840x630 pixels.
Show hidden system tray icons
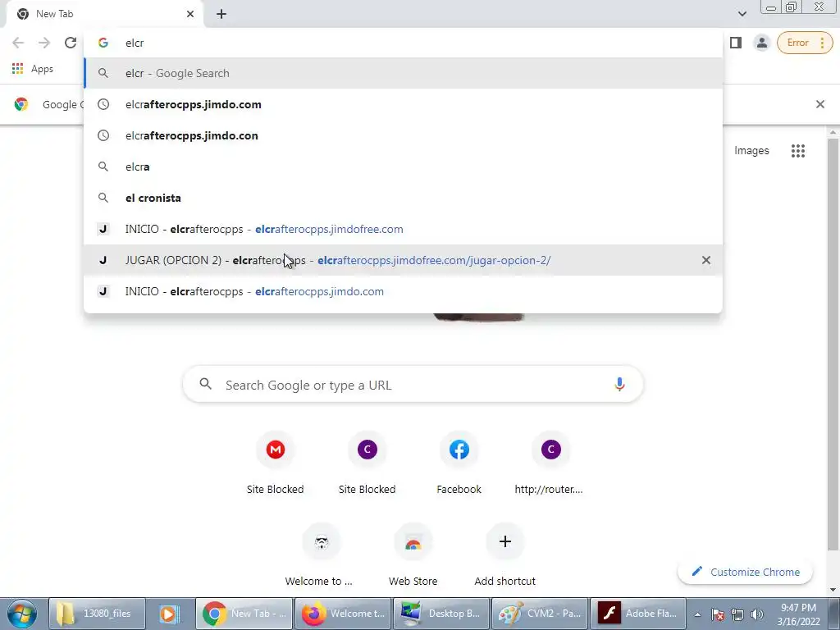tap(697, 614)
